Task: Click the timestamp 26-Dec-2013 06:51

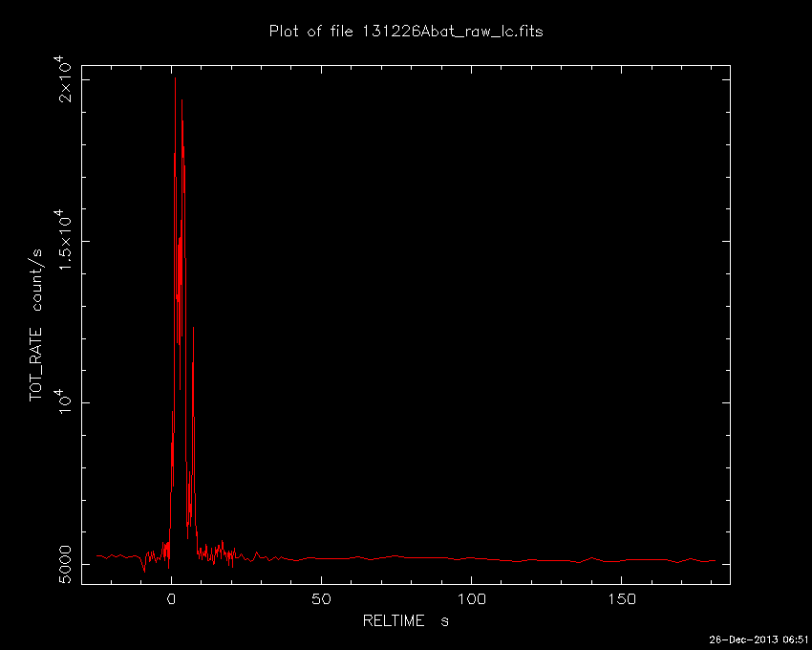Action: click(x=759, y=639)
